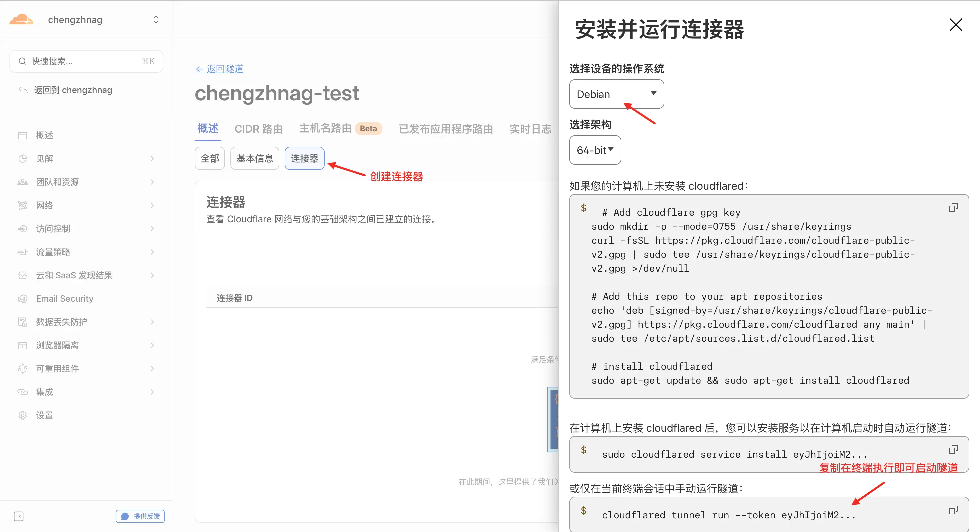Screen dimensions: 980x532
Task: Open the Debian operating system dropdown
Action: pyautogui.click(x=616, y=94)
